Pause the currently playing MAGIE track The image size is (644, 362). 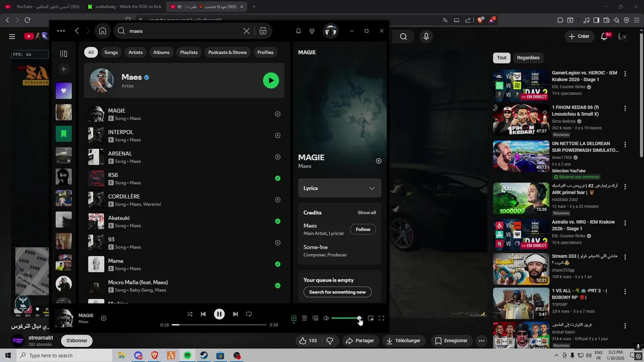pyautogui.click(x=219, y=314)
